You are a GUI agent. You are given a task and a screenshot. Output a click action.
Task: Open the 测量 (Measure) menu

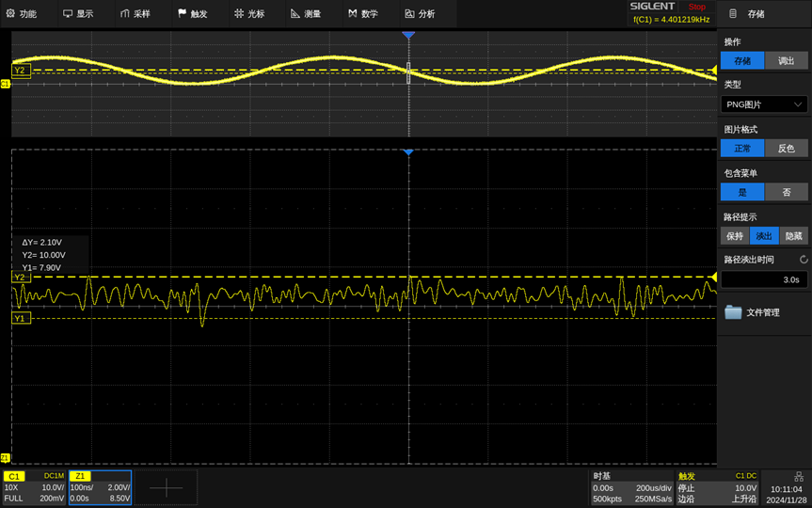[x=306, y=14]
